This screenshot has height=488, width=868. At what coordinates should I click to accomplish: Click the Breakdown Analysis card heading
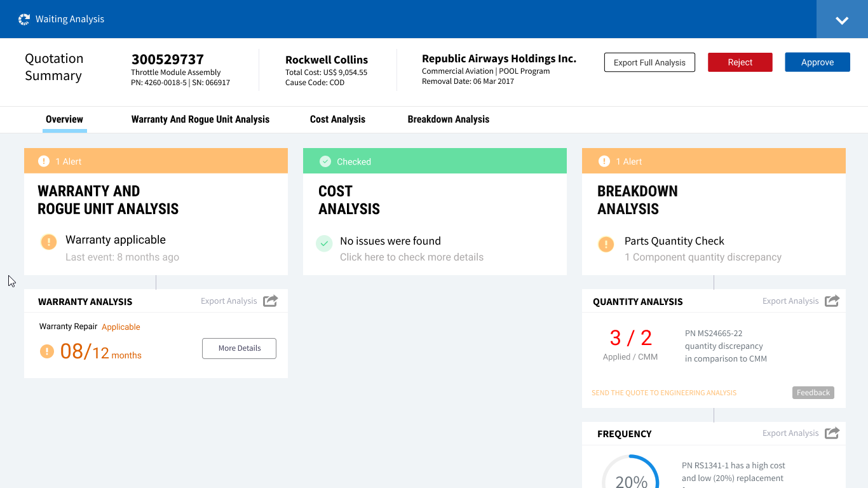coord(637,200)
